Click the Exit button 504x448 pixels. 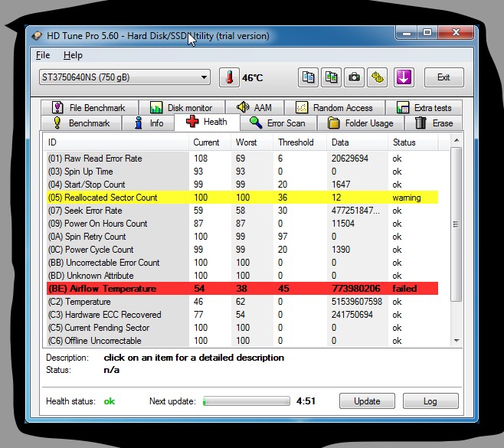pos(444,77)
